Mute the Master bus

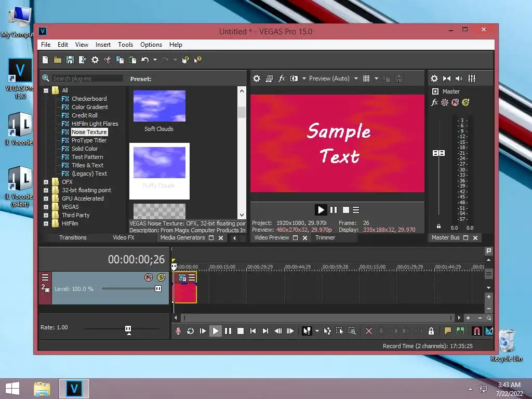pyautogui.click(x=455, y=102)
